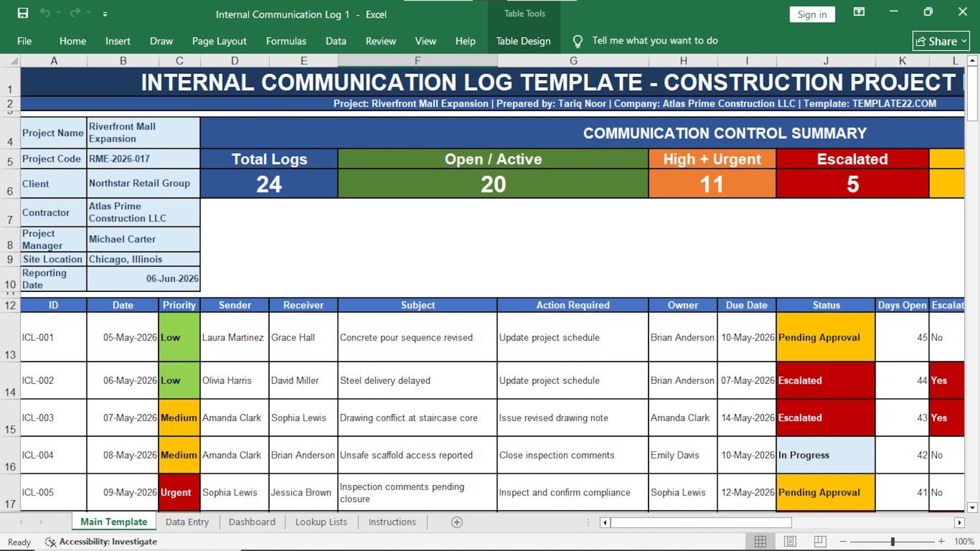The height and width of the screenshot is (551, 980).
Task: Open the Redo history dropdown arrow
Action: (x=89, y=13)
